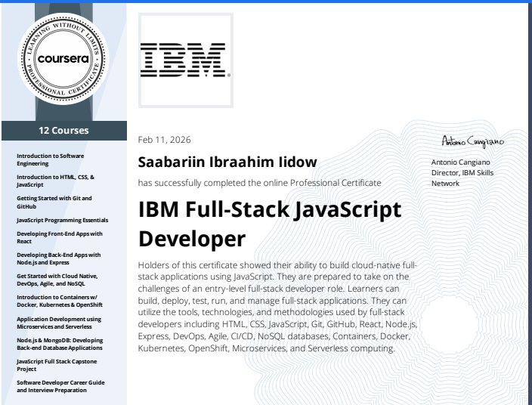Click the IBM logo image
Screen dimensions: 532x405
coord(186,60)
